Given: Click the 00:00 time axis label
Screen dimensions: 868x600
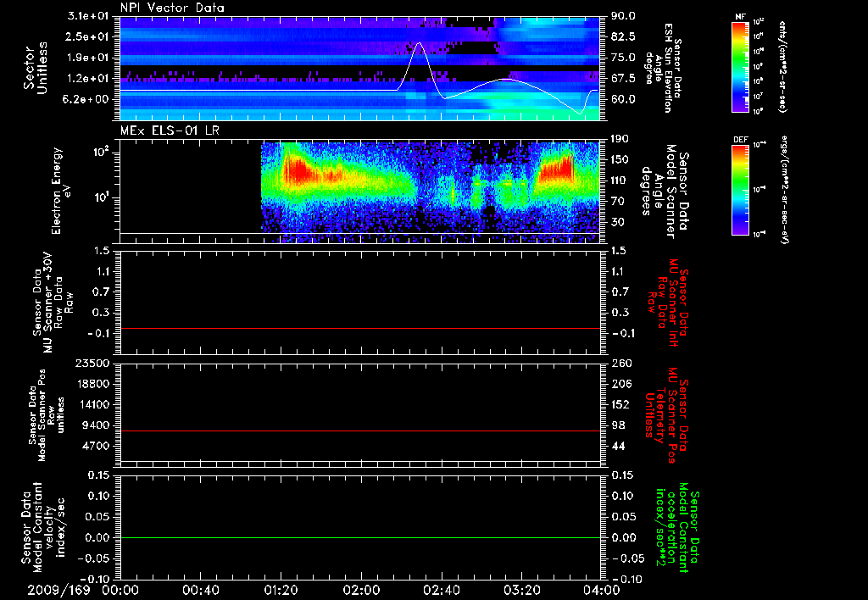Looking at the screenshot, I should 120,590.
